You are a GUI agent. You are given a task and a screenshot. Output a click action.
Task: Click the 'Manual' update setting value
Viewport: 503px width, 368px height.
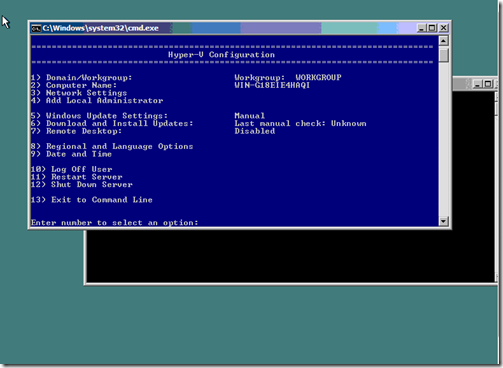click(x=250, y=116)
